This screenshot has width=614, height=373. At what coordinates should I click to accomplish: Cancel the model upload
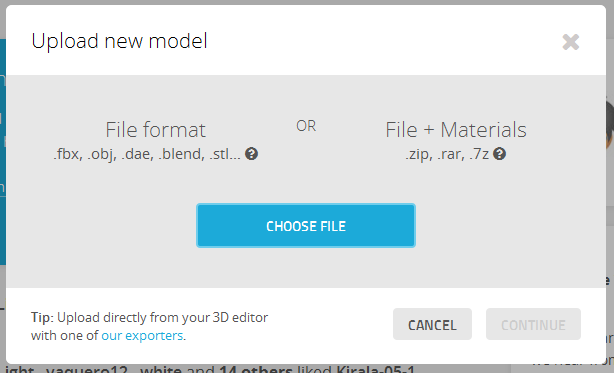click(x=432, y=324)
